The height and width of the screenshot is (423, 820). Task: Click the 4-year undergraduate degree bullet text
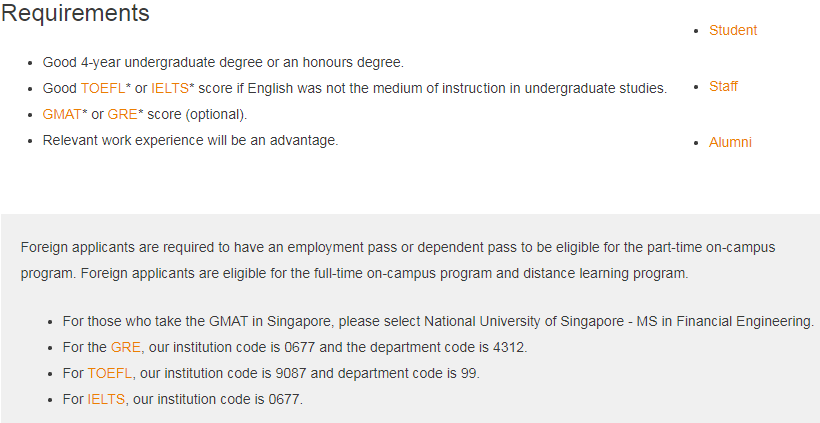[x=223, y=62]
